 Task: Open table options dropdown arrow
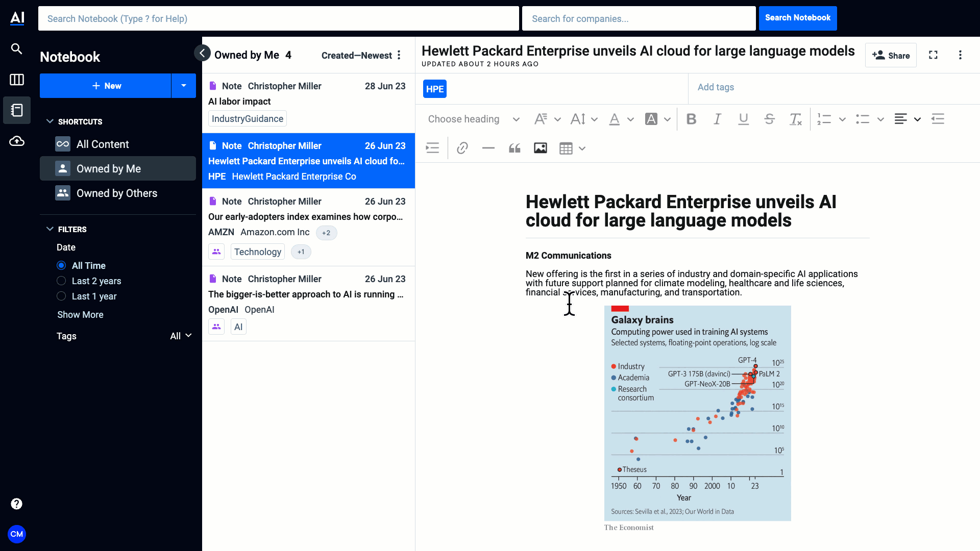[582, 148]
